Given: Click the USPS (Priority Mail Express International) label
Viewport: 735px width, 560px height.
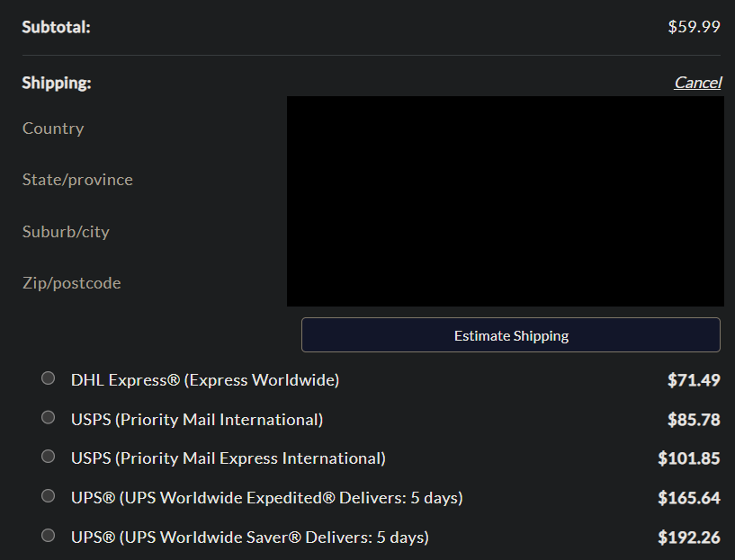Looking at the screenshot, I should 229,458.
